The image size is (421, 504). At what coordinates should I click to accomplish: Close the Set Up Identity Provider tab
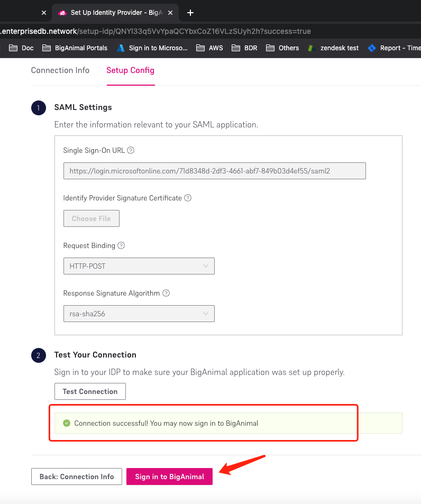point(170,13)
